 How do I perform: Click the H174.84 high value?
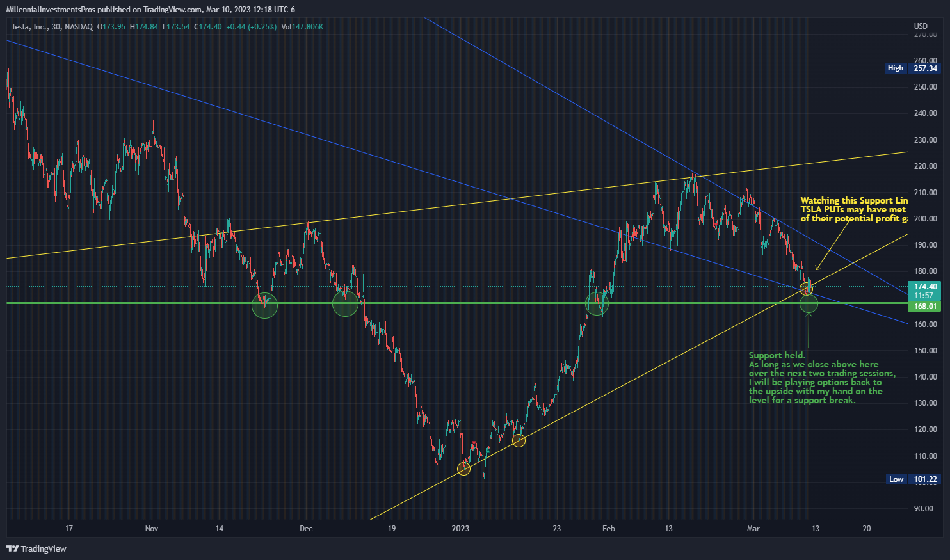point(144,27)
